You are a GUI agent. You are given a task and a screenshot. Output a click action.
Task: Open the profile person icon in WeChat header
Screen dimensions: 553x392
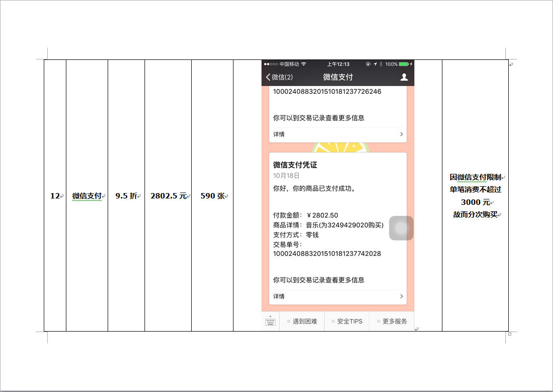click(404, 77)
